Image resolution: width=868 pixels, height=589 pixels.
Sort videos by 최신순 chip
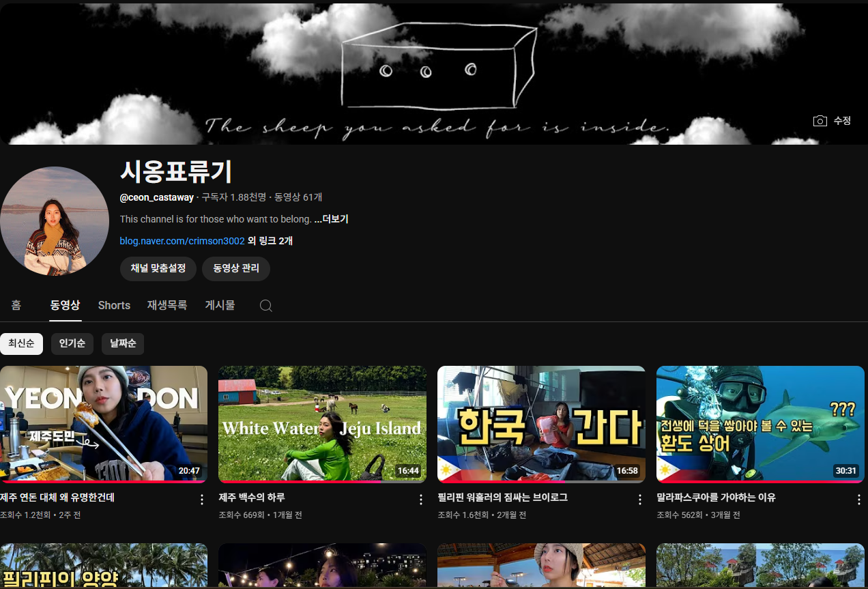coord(21,343)
